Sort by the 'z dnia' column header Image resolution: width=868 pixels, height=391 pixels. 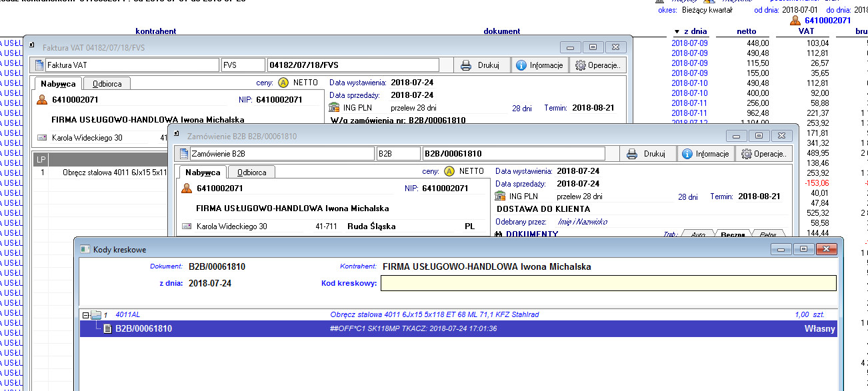tap(691, 31)
